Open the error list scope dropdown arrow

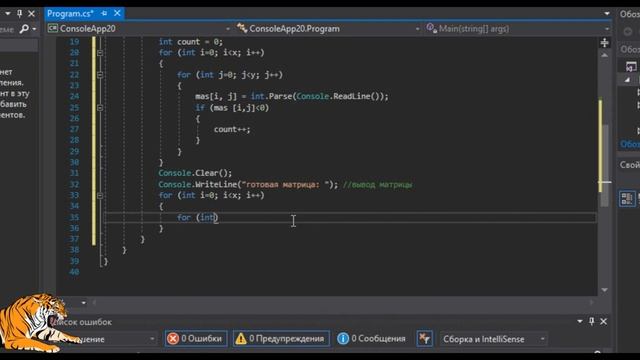(x=152, y=339)
